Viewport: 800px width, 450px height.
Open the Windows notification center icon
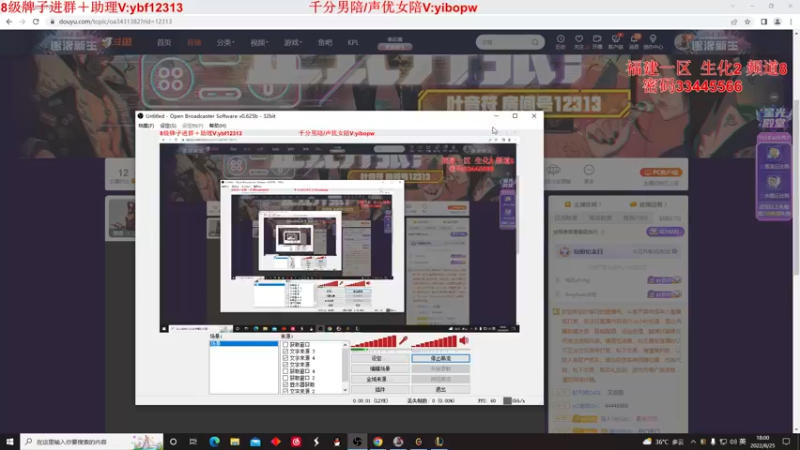point(786,441)
